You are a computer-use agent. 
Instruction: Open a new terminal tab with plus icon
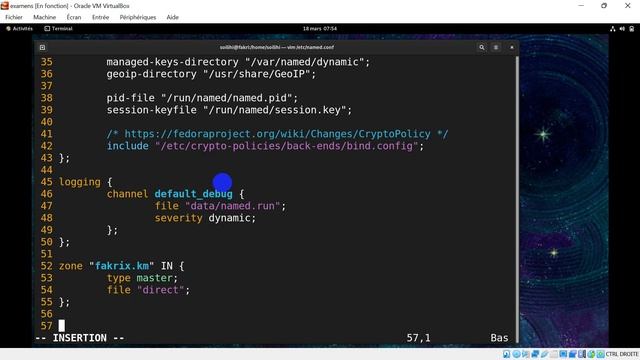pyautogui.click(x=42, y=47)
